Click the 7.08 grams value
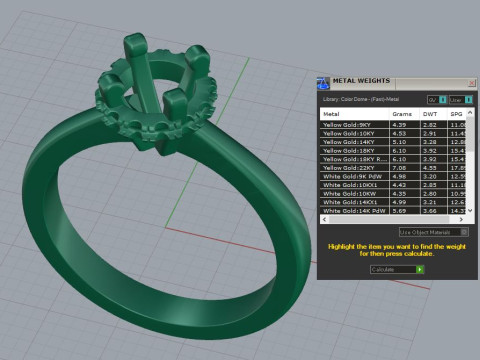 click(399, 168)
